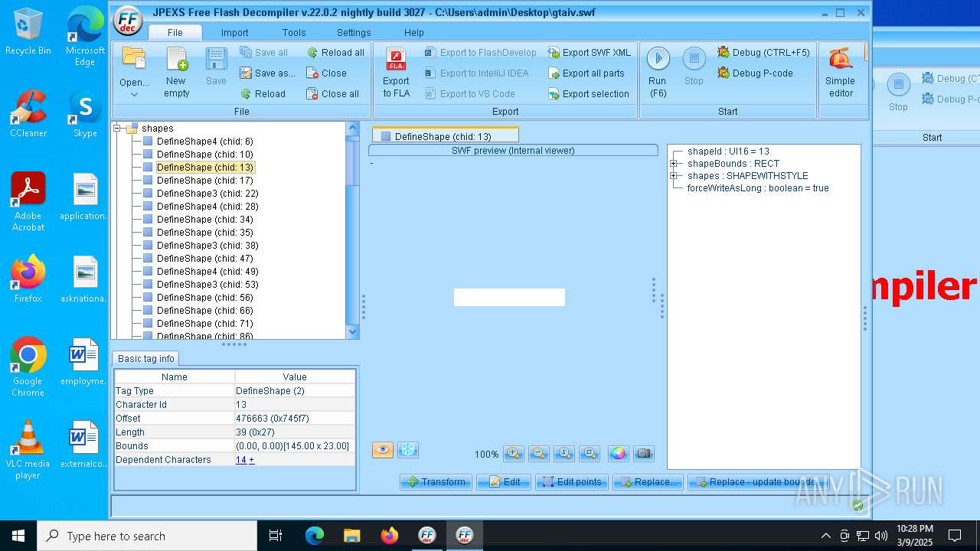Image resolution: width=980 pixels, height=551 pixels.
Task: Select DefineShape4 (chid: 28) in tree
Action: click(x=207, y=206)
